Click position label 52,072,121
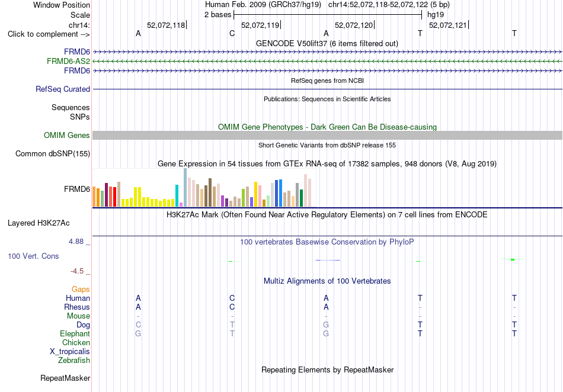563x392 pixels. click(x=448, y=25)
